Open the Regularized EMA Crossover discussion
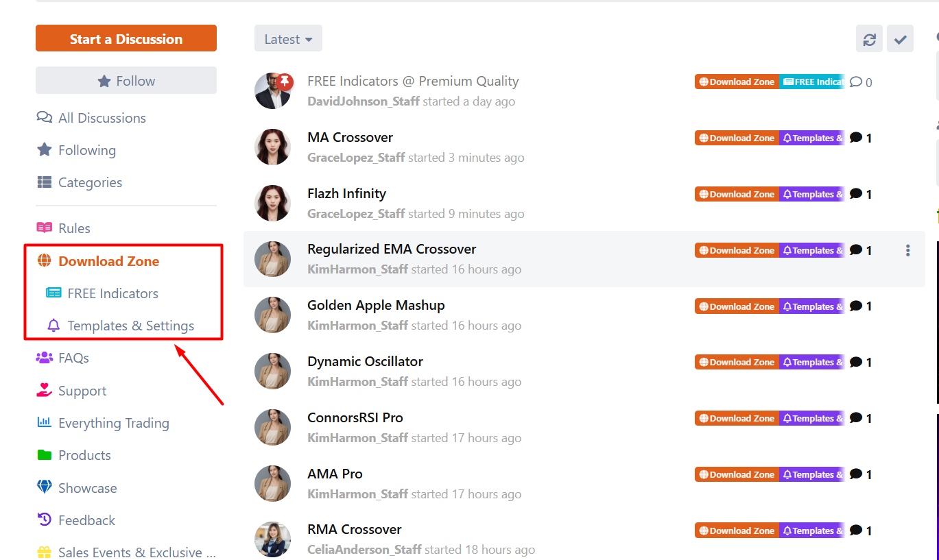The height and width of the screenshot is (560, 939). 392,249
